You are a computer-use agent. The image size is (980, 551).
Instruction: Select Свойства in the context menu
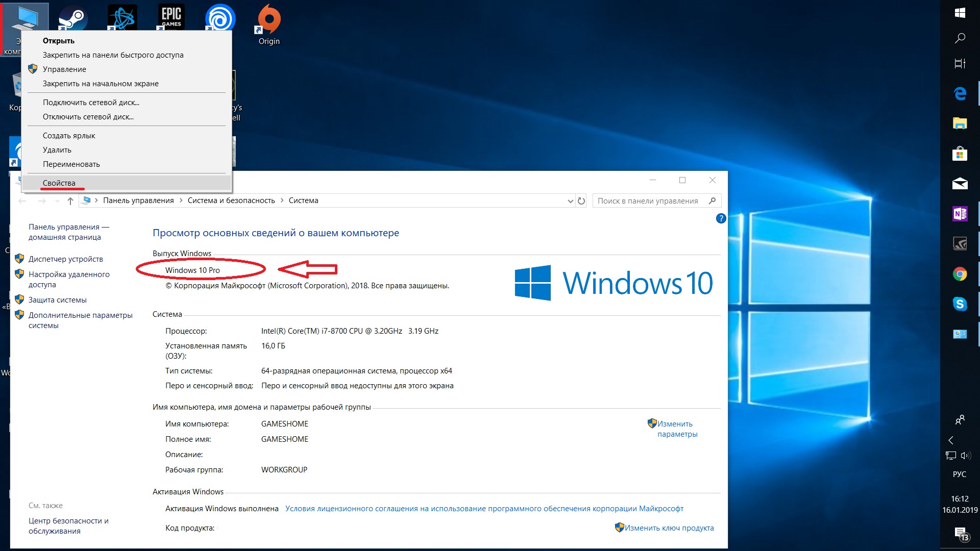pos(59,183)
